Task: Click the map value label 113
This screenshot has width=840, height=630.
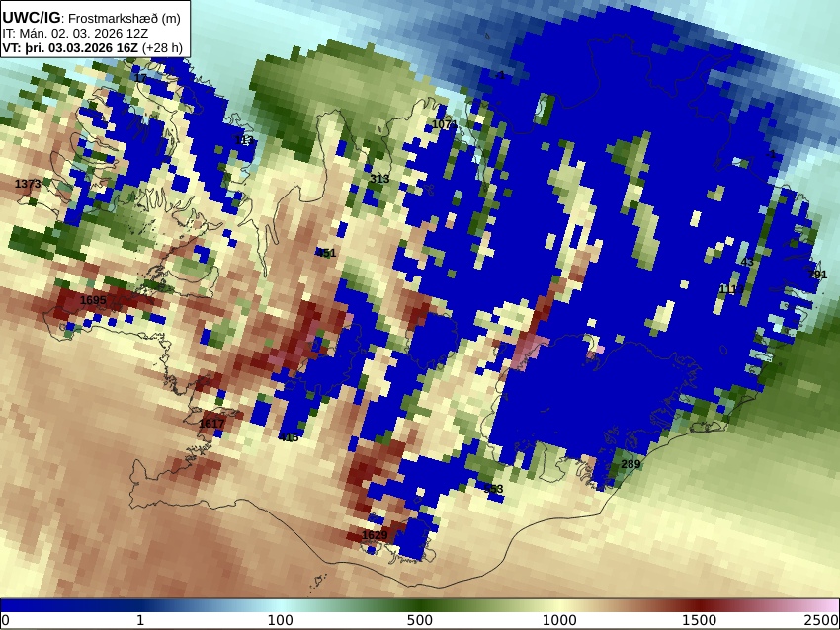Action: click(244, 140)
